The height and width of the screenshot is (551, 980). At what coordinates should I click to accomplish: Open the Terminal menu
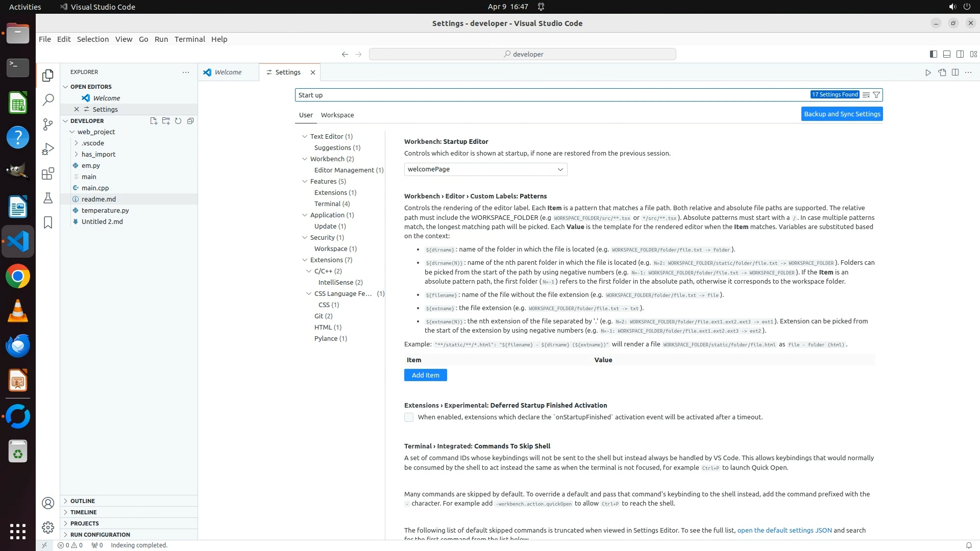pyautogui.click(x=189, y=39)
